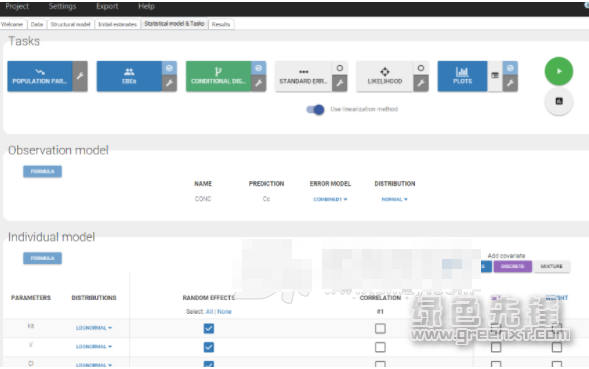Open the Export menu
Viewport: 589px width, 369px height.
click(107, 6)
